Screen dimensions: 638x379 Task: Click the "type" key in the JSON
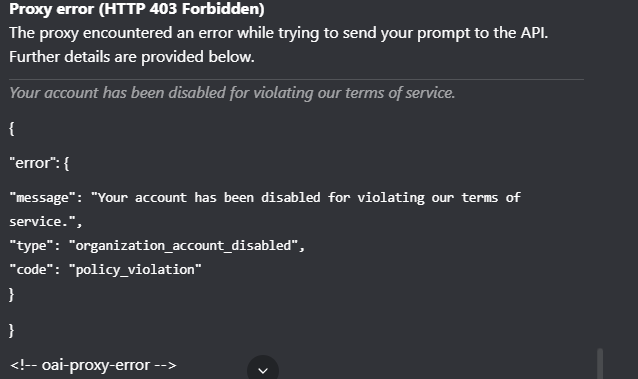(31, 246)
